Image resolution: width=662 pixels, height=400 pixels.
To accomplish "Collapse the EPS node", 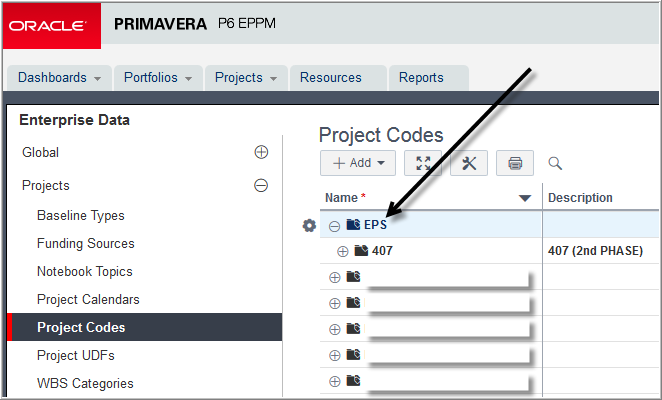I will pos(334,226).
